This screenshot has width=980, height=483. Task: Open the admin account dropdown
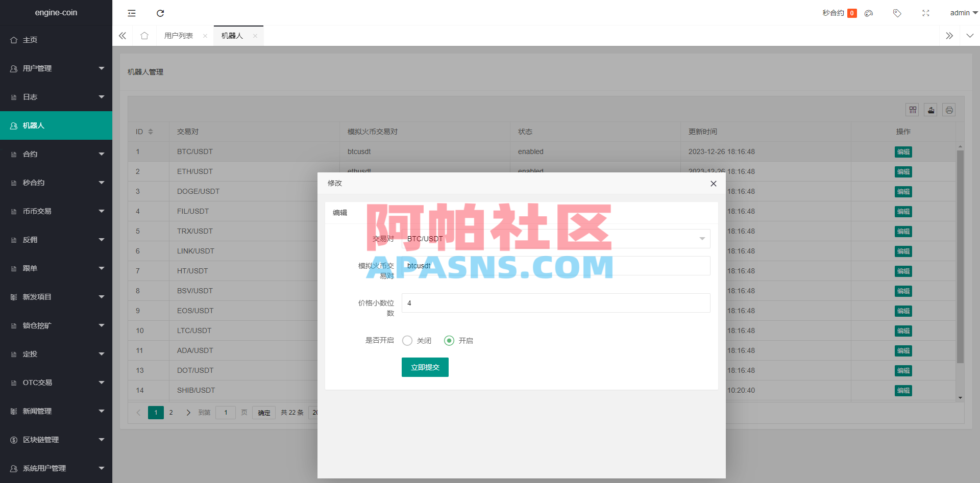(963, 13)
